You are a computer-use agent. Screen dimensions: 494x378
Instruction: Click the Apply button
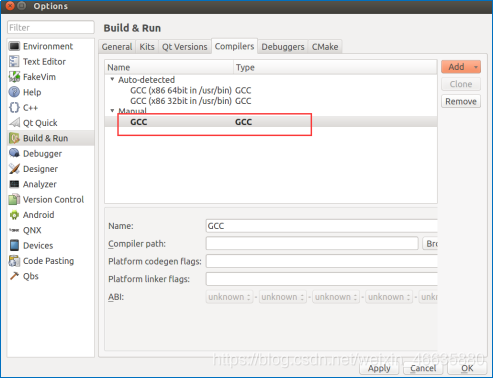(379, 368)
